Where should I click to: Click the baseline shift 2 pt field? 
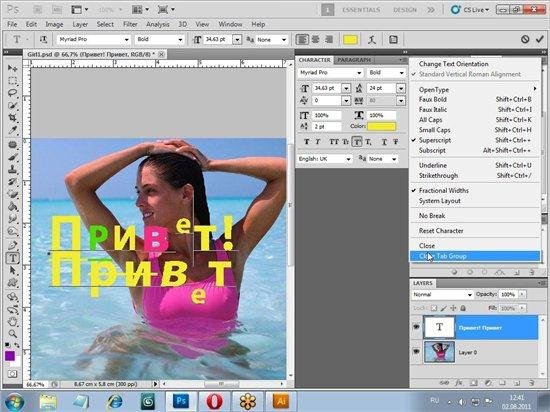327,127
